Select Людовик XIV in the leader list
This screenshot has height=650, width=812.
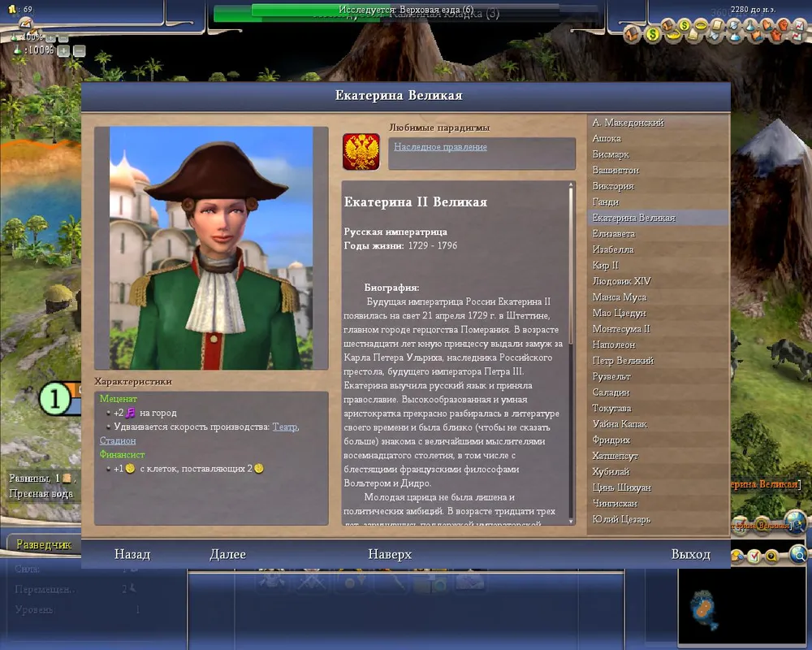pyautogui.click(x=658, y=281)
